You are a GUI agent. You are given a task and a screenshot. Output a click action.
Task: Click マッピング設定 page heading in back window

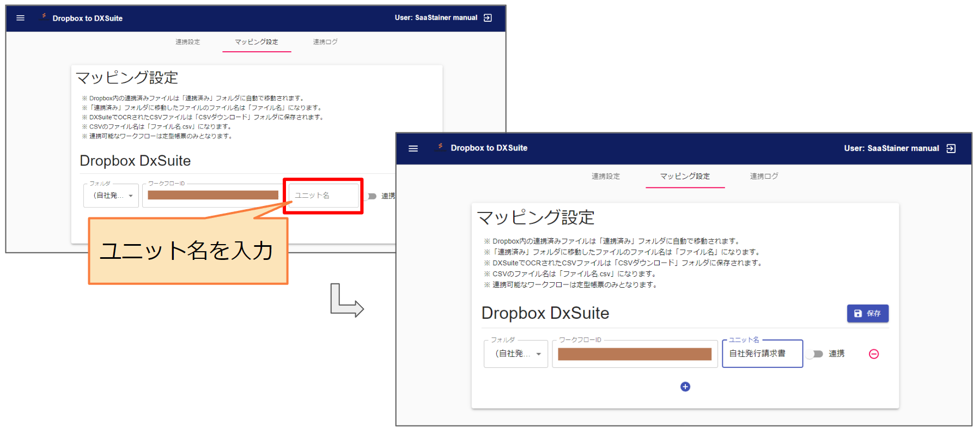pyautogui.click(x=127, y=78)
